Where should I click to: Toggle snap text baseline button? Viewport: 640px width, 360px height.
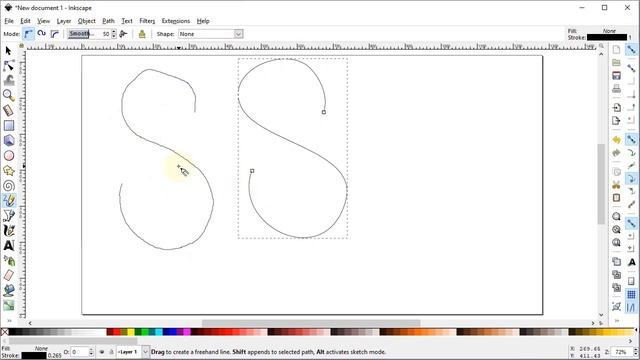pos(631,262)
